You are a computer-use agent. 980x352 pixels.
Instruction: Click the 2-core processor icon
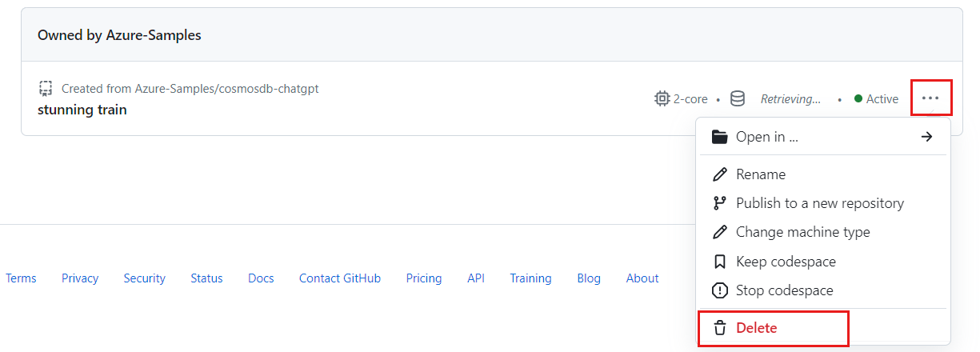pos(662,99)
